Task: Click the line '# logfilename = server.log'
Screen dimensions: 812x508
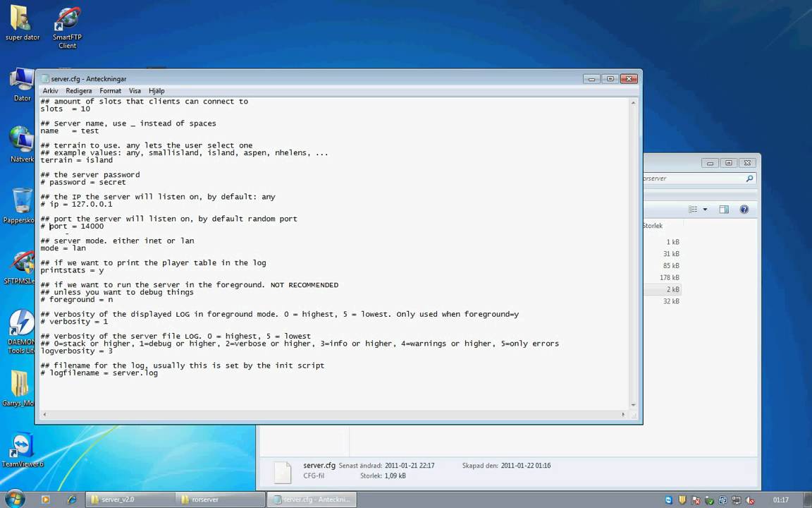Action: click(x=99, y=373)
